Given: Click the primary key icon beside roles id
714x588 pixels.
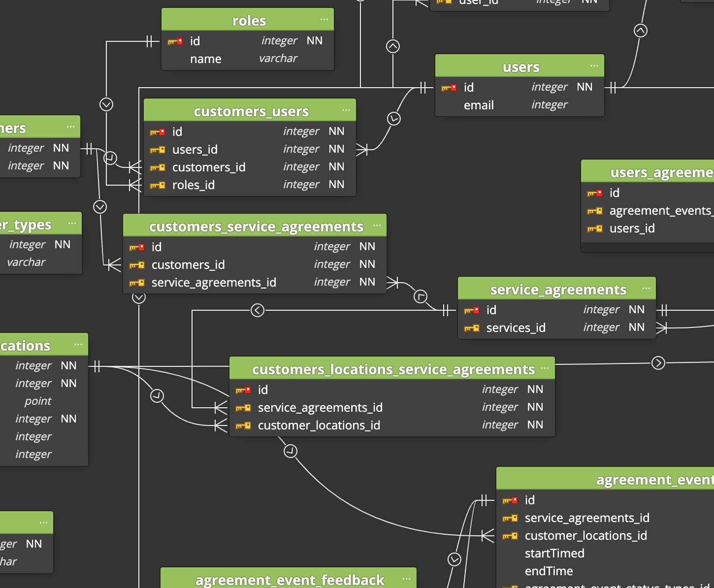Looking at the screenshot, I should (x=175, y=41).
